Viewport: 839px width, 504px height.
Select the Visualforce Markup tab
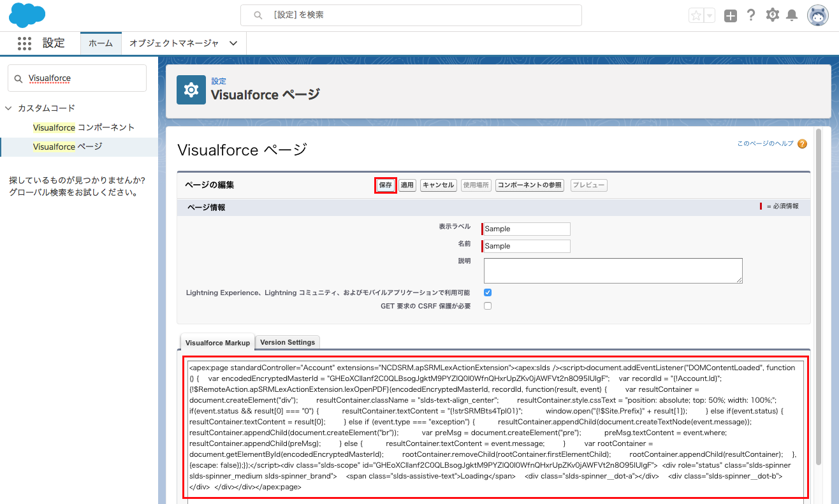tap(217, 343)
